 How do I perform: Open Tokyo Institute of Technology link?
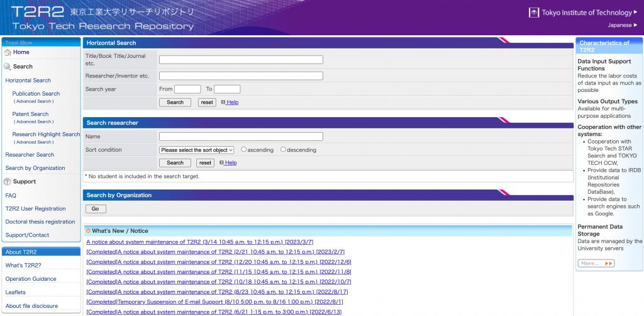click(589, 13)
